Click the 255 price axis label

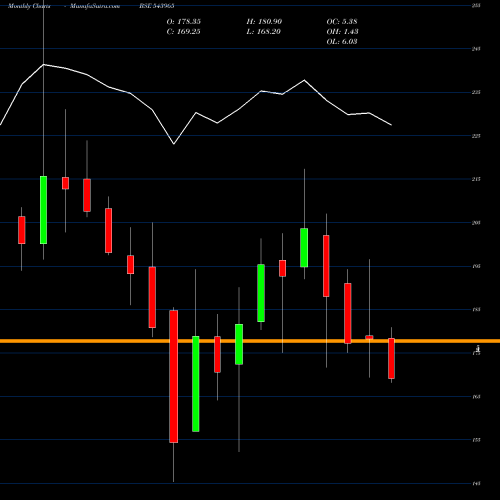[x=476, y=6]
